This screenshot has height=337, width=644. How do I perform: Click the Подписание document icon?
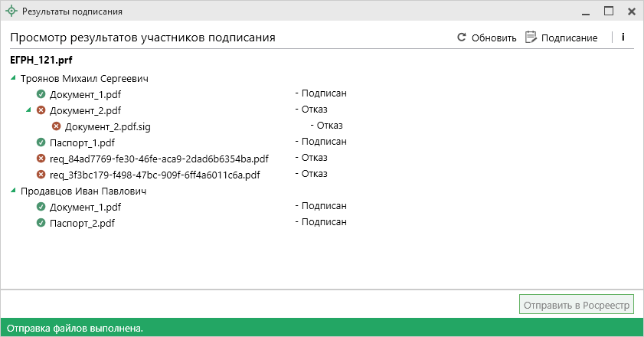point(531,37)
